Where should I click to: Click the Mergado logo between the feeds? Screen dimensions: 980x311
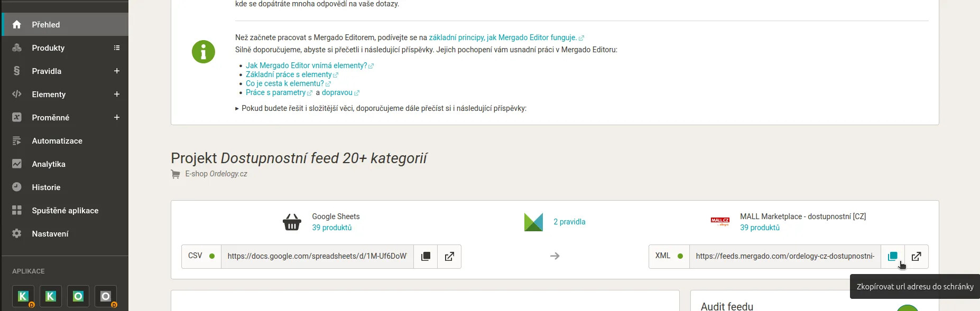point(533,222)
